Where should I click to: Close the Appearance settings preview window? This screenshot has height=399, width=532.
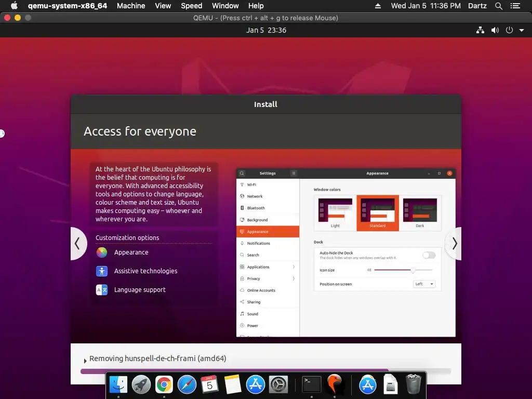[x=449, y=174]
